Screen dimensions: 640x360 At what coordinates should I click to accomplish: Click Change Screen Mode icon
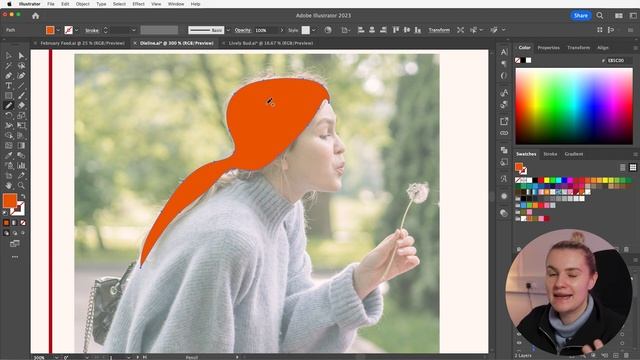point(15,244)
